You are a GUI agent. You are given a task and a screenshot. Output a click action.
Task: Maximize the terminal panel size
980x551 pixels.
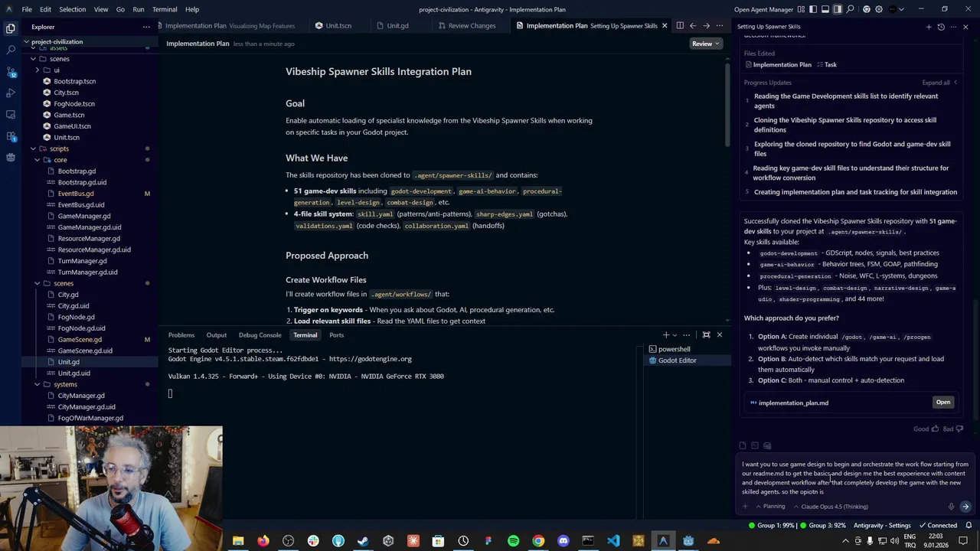coord(707,335)
